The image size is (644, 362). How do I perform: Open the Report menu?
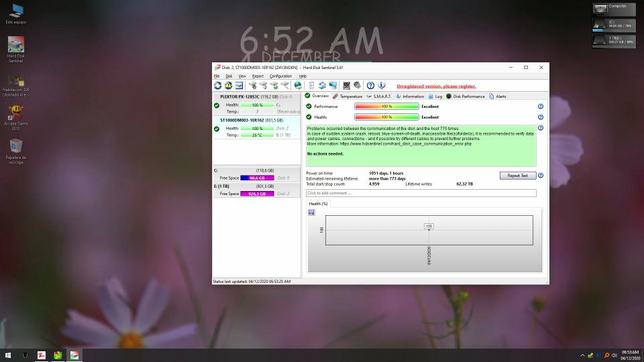[258, 76]
